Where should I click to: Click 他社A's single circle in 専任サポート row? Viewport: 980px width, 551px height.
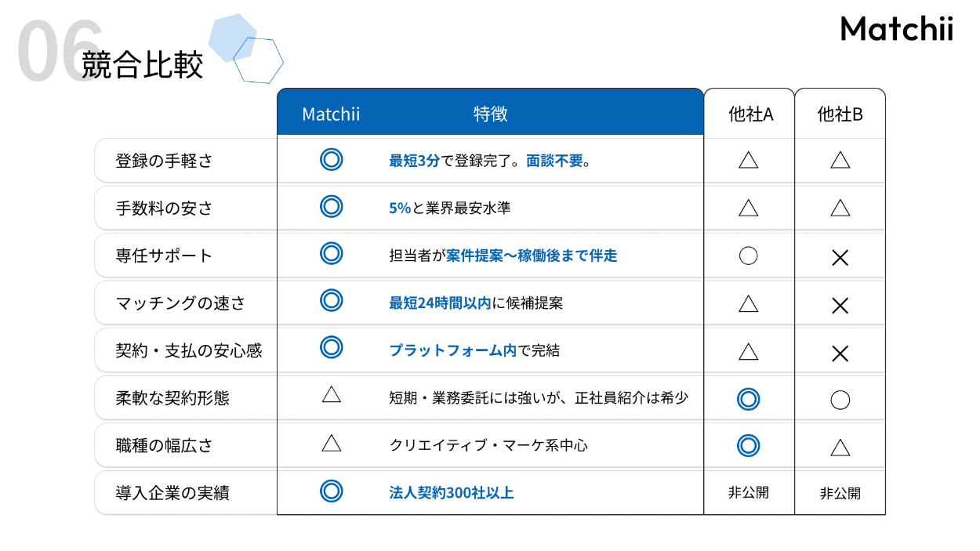click(x=749, y=256)
